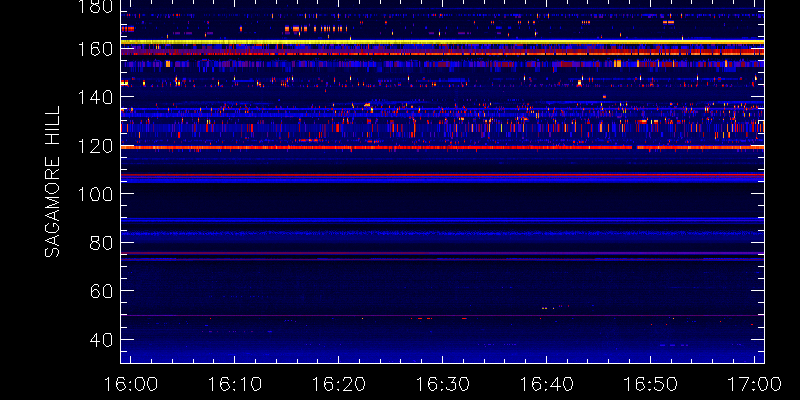The width and height of the screenshot is (800, 400).
Task: Click the 16:00 time axis label
Action: [x=131, y=383]
